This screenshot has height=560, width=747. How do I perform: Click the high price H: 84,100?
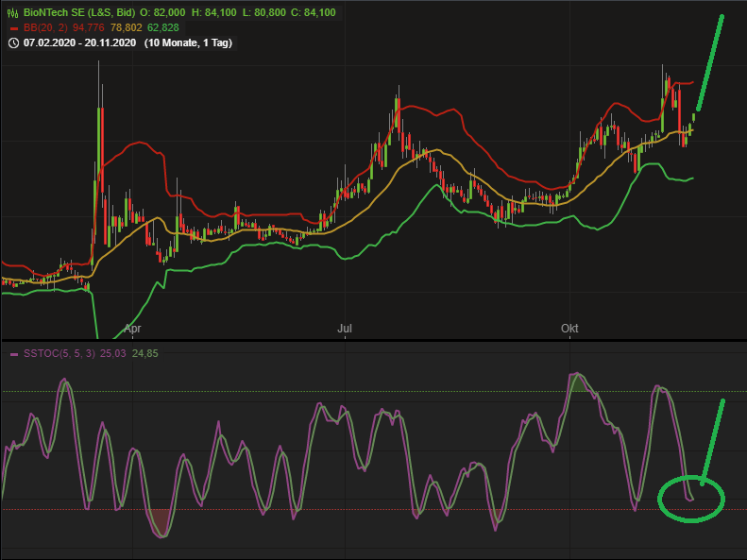(214, 13)
